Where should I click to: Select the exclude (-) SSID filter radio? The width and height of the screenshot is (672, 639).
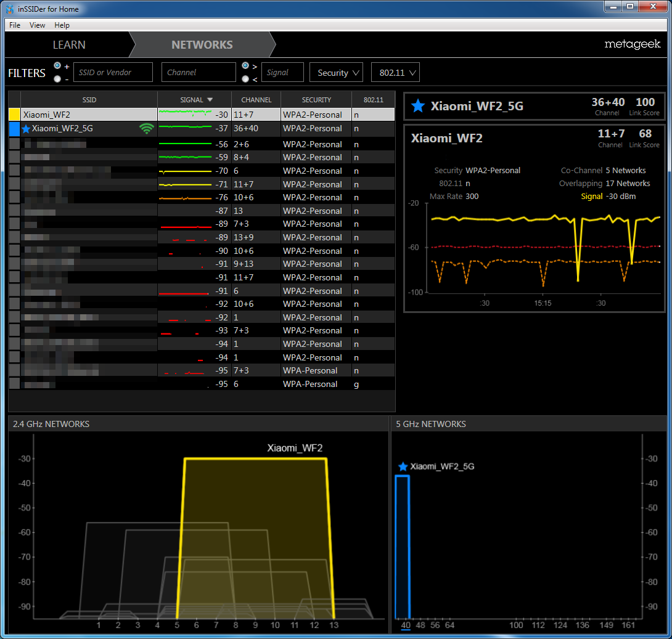pyautogui.click(x=57, y=79)
